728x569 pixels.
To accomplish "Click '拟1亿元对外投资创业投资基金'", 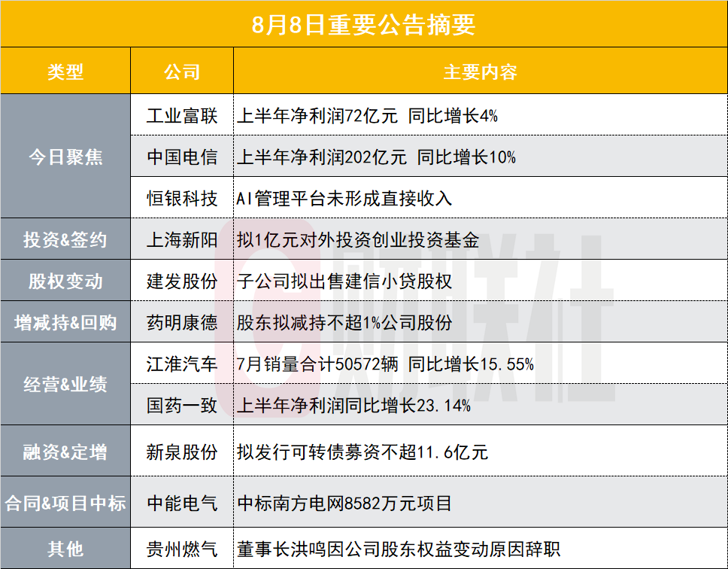I will (357, 239).
